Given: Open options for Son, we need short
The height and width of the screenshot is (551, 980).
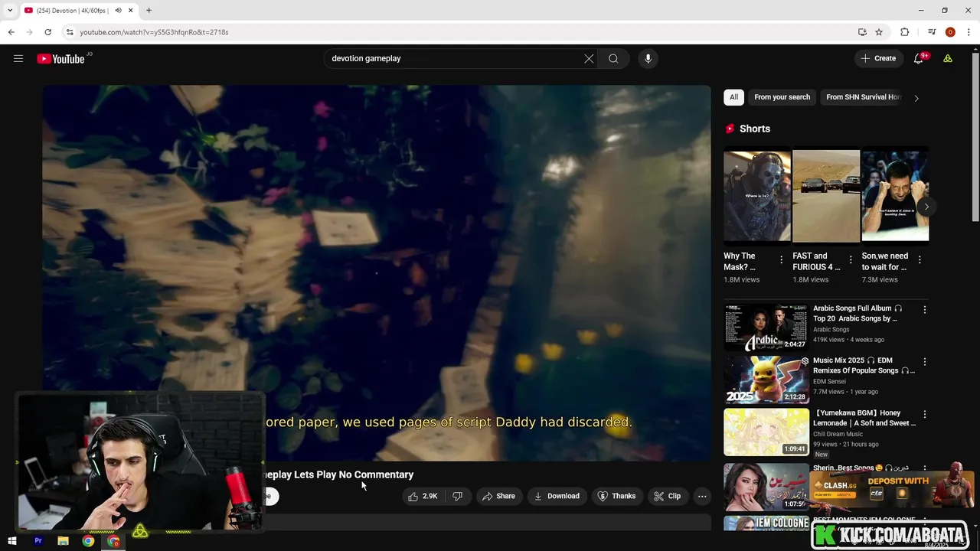Looking at the screenshot, I should pos(920,260).
